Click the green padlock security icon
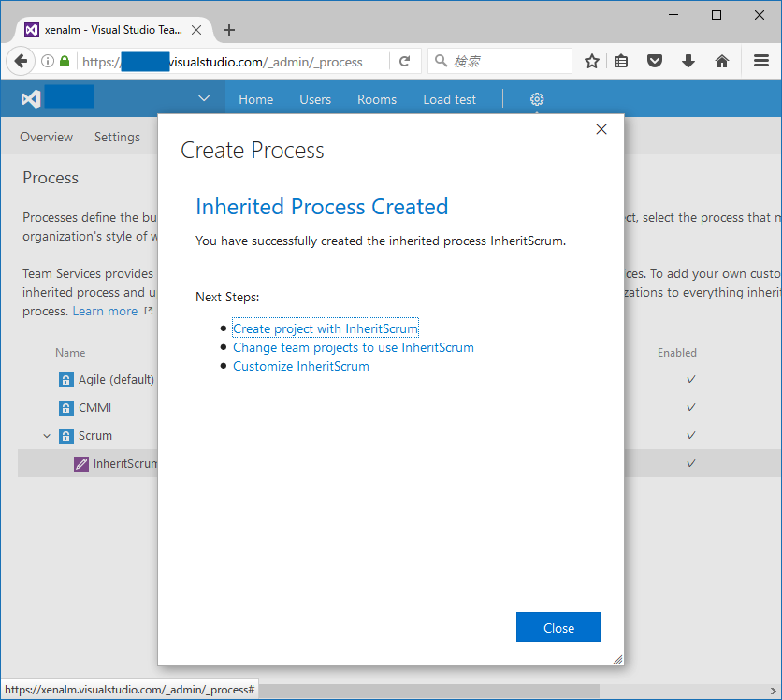This screenshot has width=782, height=700. 65,62
